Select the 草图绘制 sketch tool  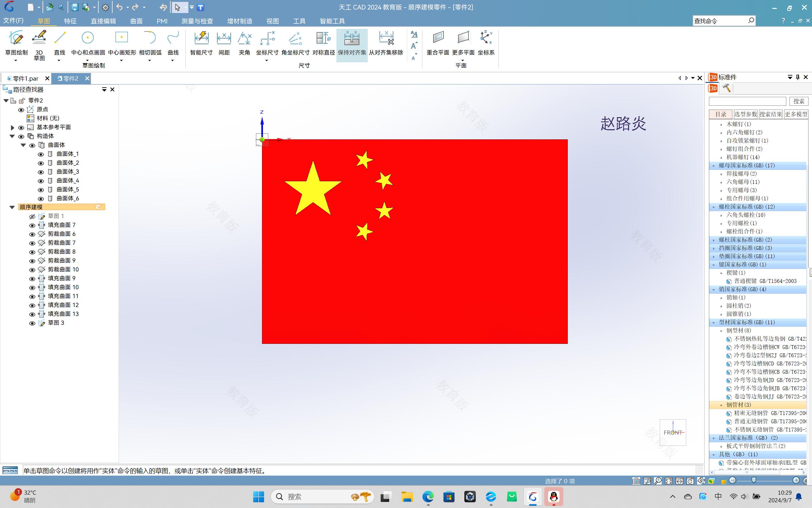tap(16, 43)
